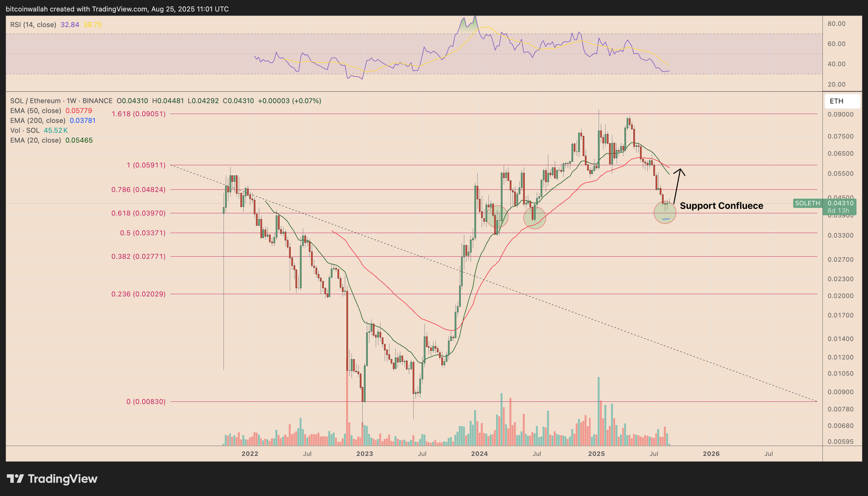Click the 0.618 (0.03970) Fibonacci label
868x496 pixels.
coord(139,213)
